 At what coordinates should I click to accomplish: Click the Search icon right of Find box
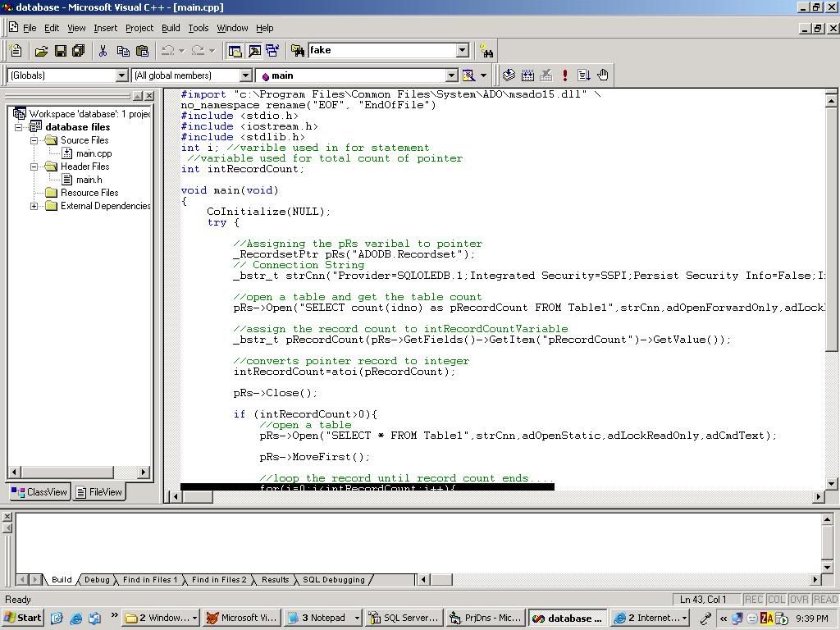[x=486, y=51]
